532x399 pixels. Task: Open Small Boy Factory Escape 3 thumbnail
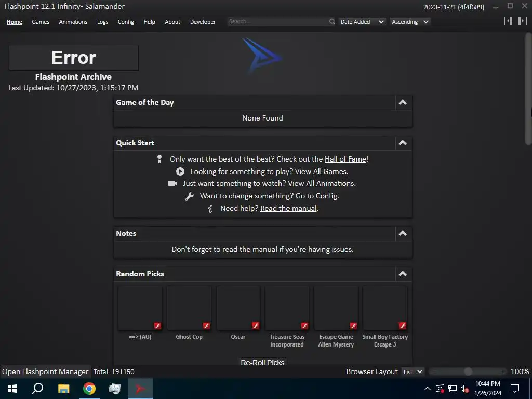pos(385,308)
